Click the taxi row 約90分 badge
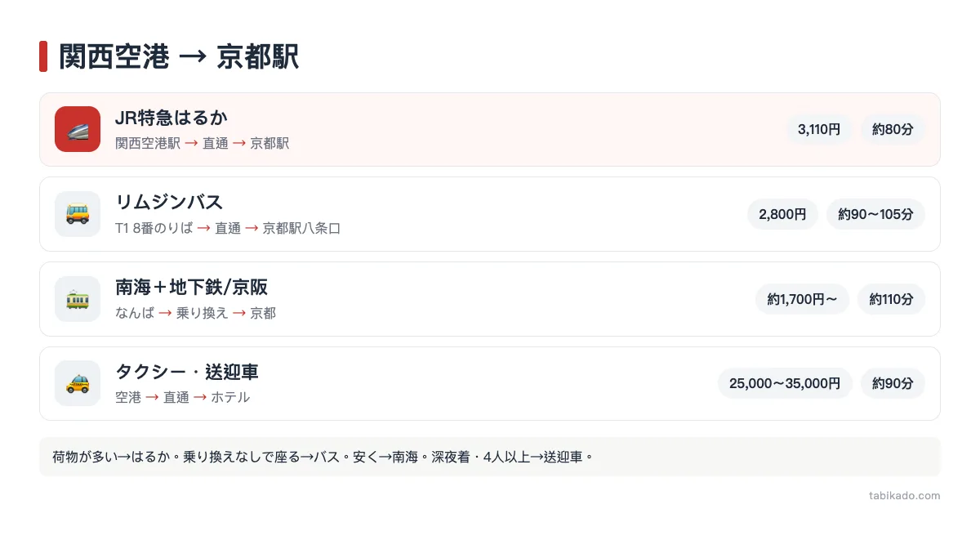The image size is (980, 536). (893, 383)
